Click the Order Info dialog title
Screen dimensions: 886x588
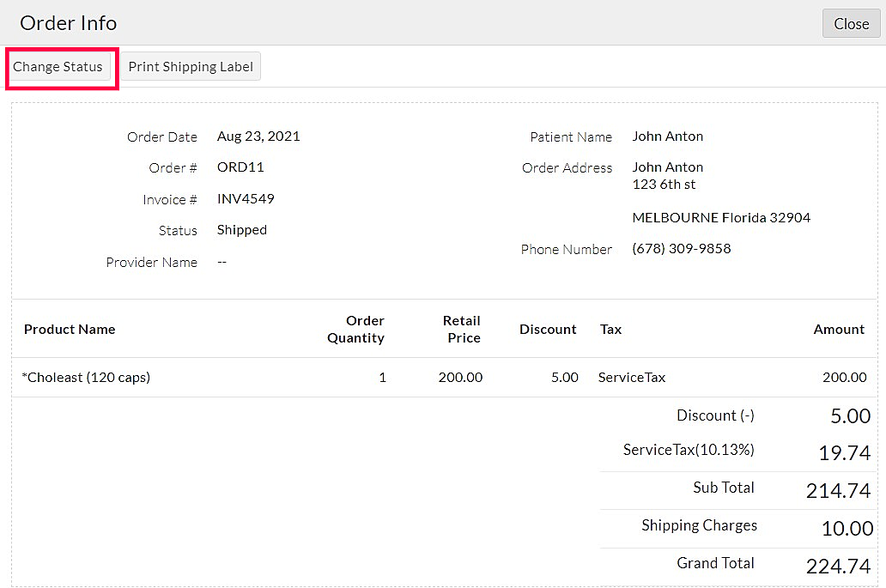[69, 23]
